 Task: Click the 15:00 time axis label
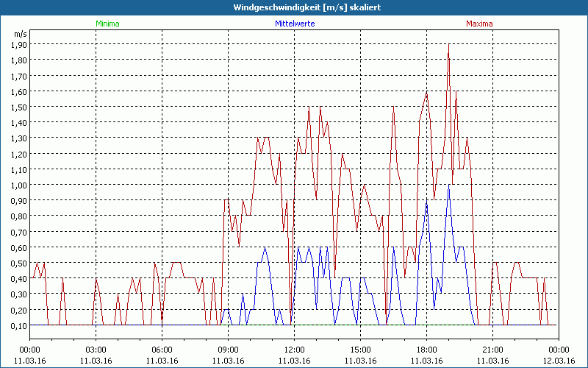[x=360, y=350]
